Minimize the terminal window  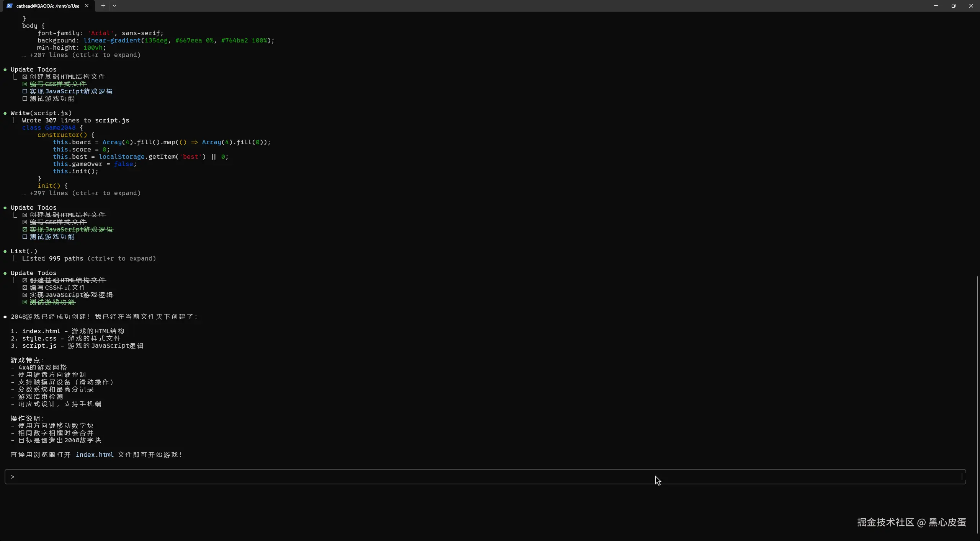click(936, 6)
